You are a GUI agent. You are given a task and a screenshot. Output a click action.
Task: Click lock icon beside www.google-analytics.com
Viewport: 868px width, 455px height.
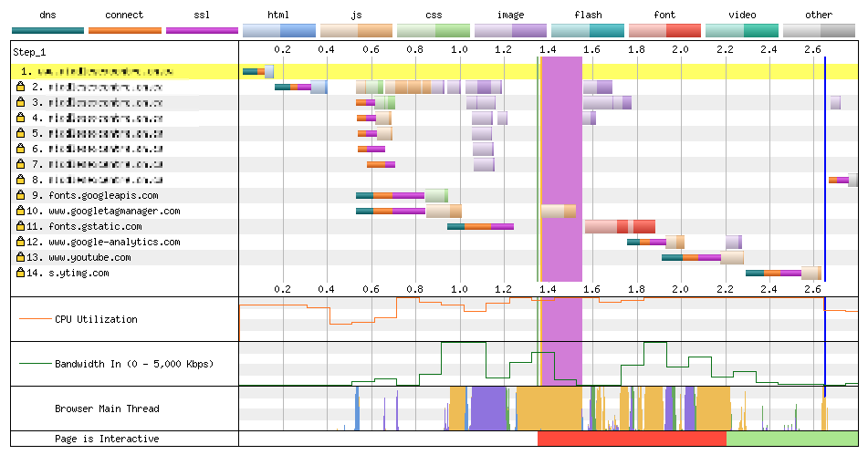pyautogui.click(x=20, y=242)
